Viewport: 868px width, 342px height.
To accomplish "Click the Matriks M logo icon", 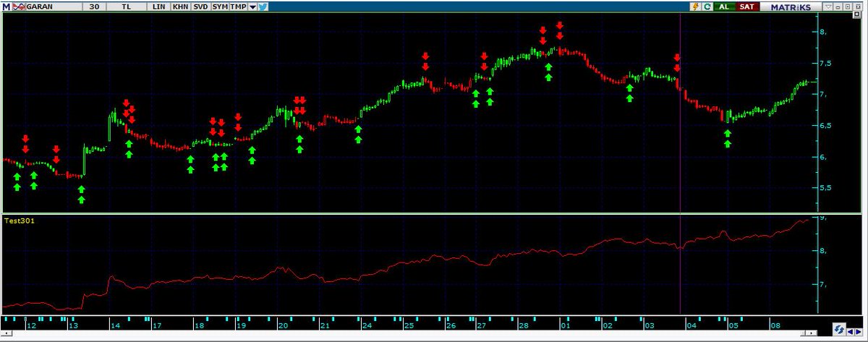I will pos(6,6).
